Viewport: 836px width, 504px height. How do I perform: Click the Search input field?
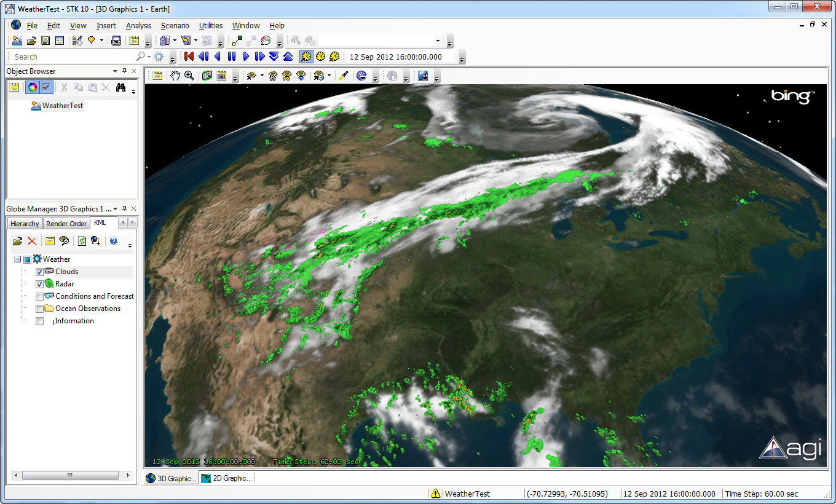tap(73, 57)
